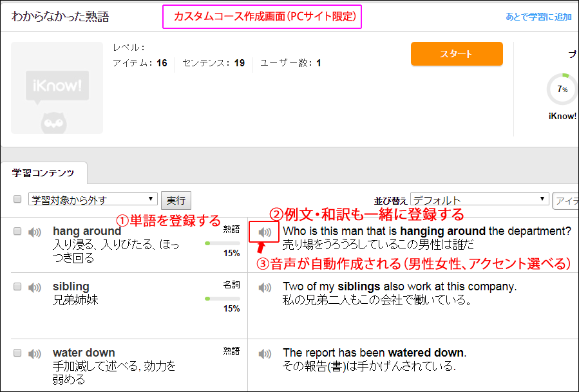579x392 pixels.
Task: Click the item search input field
Action: coord(565,200)
